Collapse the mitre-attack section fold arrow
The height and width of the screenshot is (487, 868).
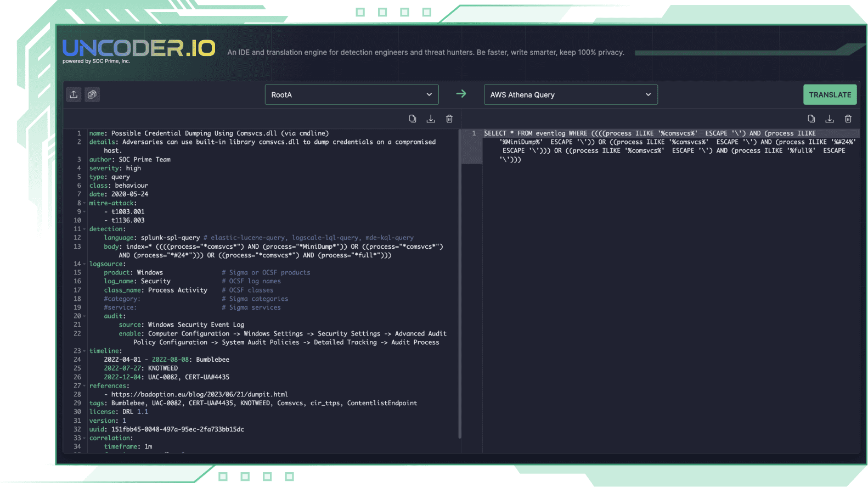pyautogui.click(x=84, y=203)
